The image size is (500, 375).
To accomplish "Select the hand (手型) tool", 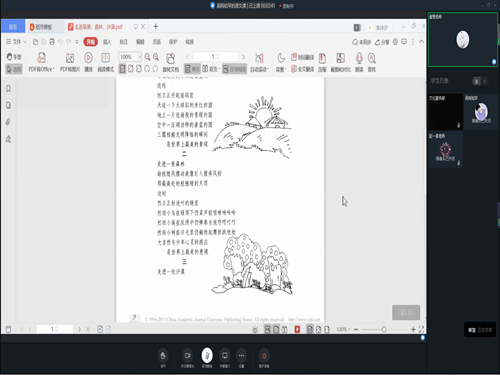I will point(14,57).
